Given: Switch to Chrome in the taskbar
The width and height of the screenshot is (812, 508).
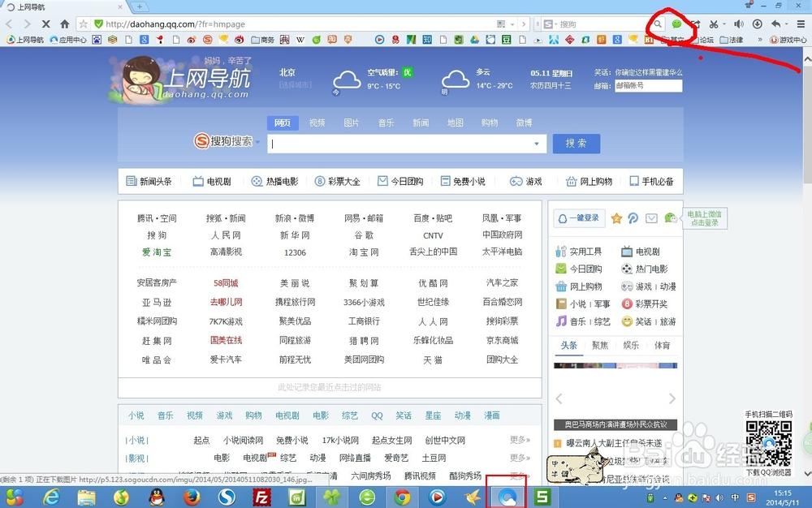Looking at the screenshot, I should coord(402,497).
